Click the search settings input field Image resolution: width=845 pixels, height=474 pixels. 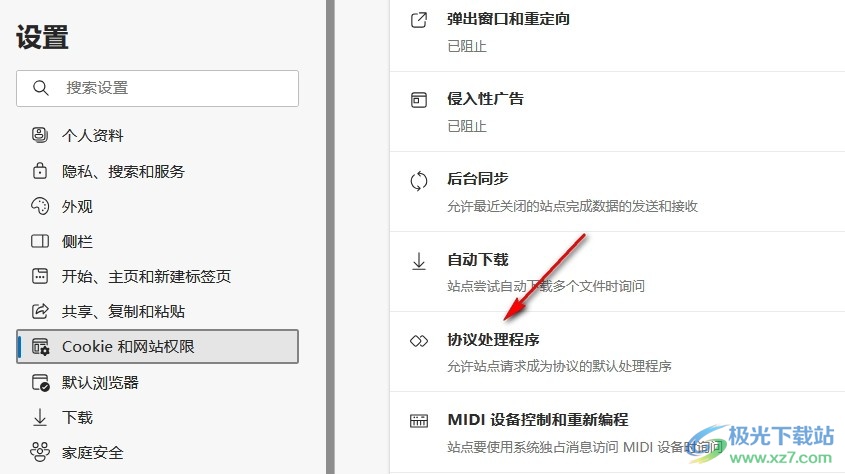click(157, 88)
